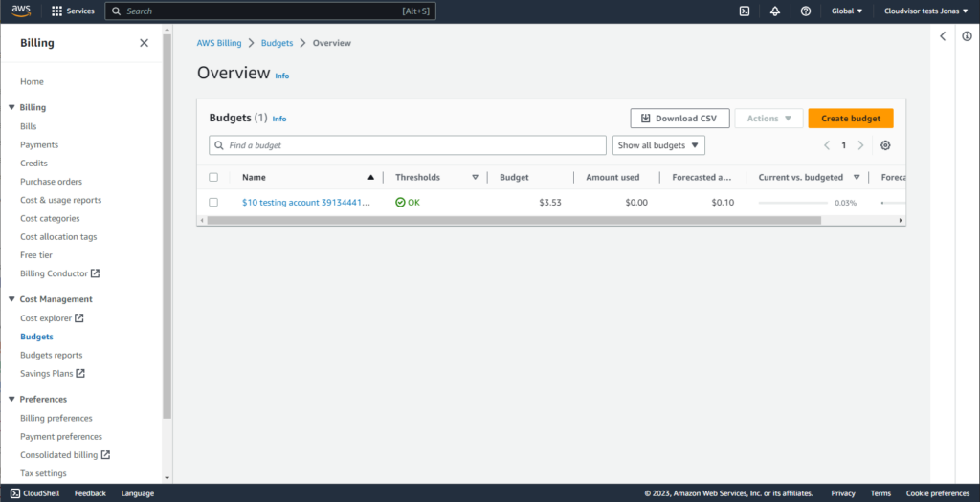Click the Savings Plans external link icon
Screen dimensions: 980x502
click(80, 373)
